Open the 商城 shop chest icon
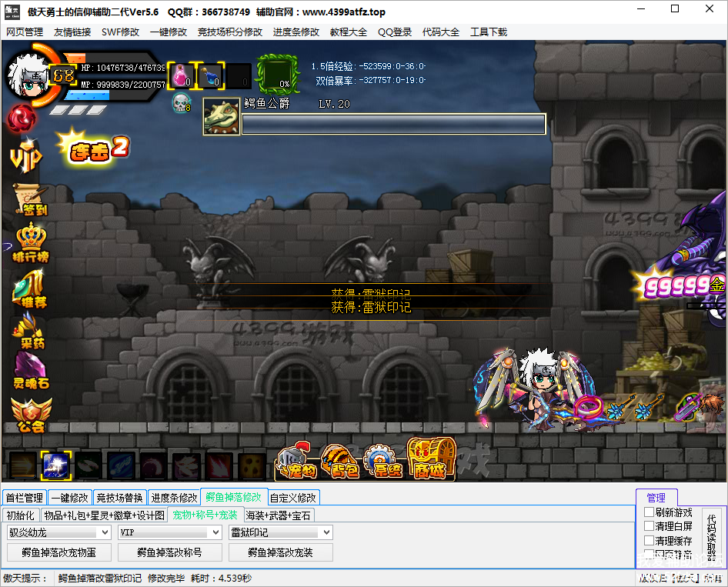The image size is (728, 587). 430,459
